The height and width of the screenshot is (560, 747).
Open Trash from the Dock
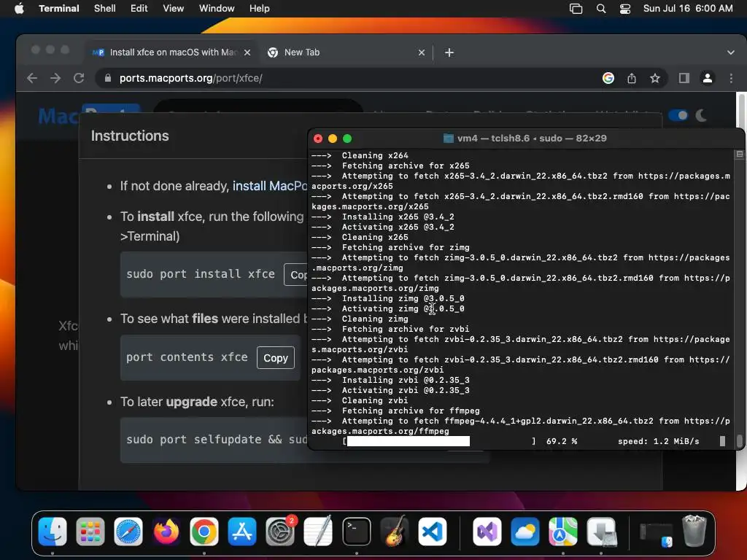click(x=694, y=532)
